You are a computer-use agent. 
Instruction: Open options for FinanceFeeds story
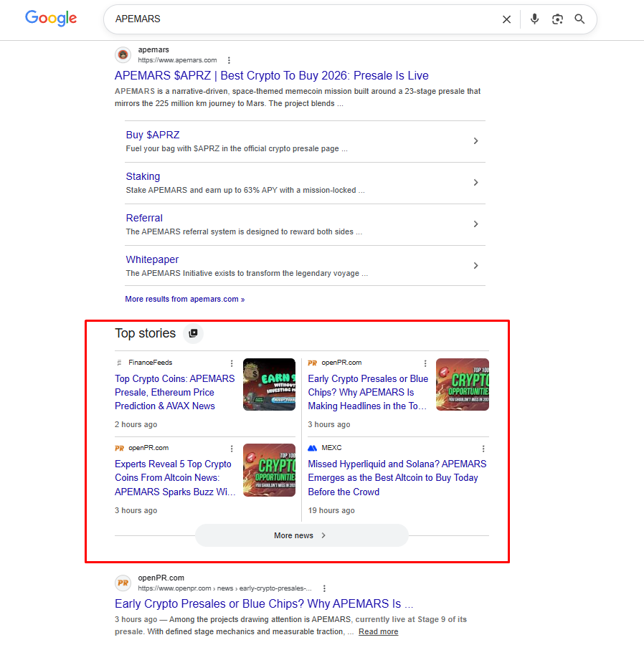(232, 363)
